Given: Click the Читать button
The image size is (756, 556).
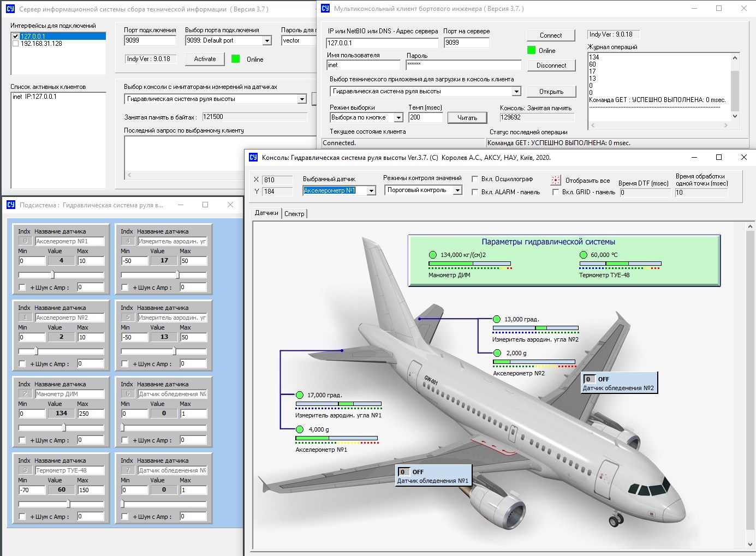Looking at the screenshot, I should click(467, 118).
